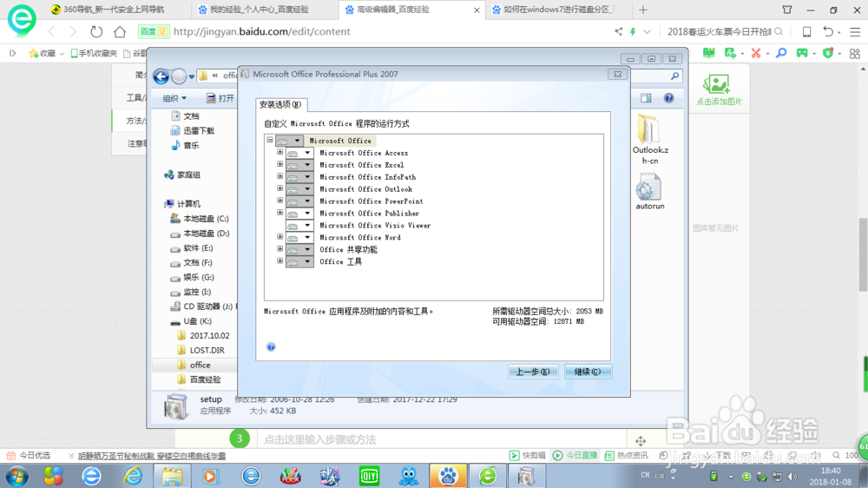868x488 pixels.
Task: Select U盘 (K:) in Explorer sidebar
Action: [x=191, y=321]
